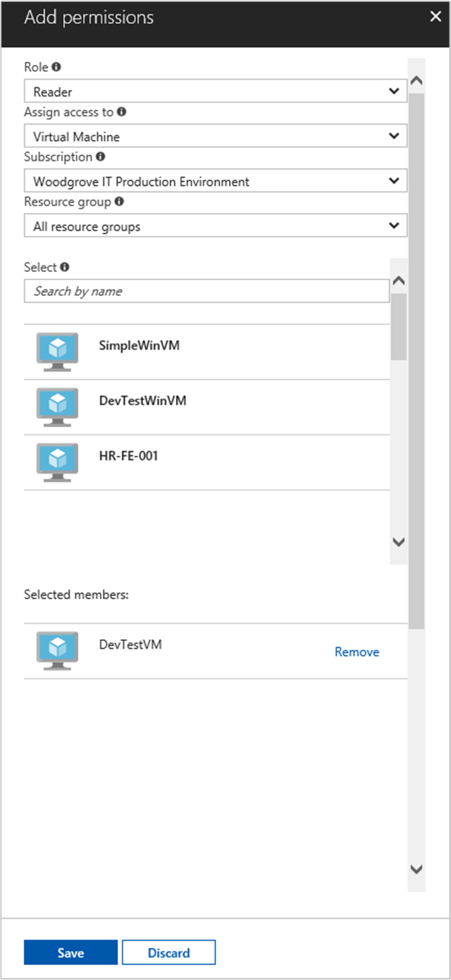The image size is (451, 980).
Task: Click the HR-FE-001 virtual machine icon
Action: click(57, 462)
